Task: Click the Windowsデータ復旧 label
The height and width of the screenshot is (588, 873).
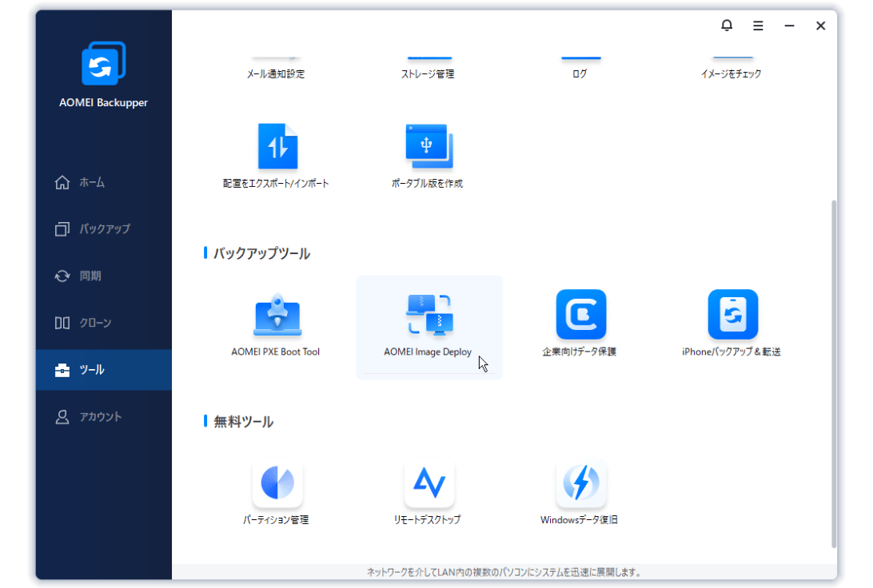Action: pos(579,520)
